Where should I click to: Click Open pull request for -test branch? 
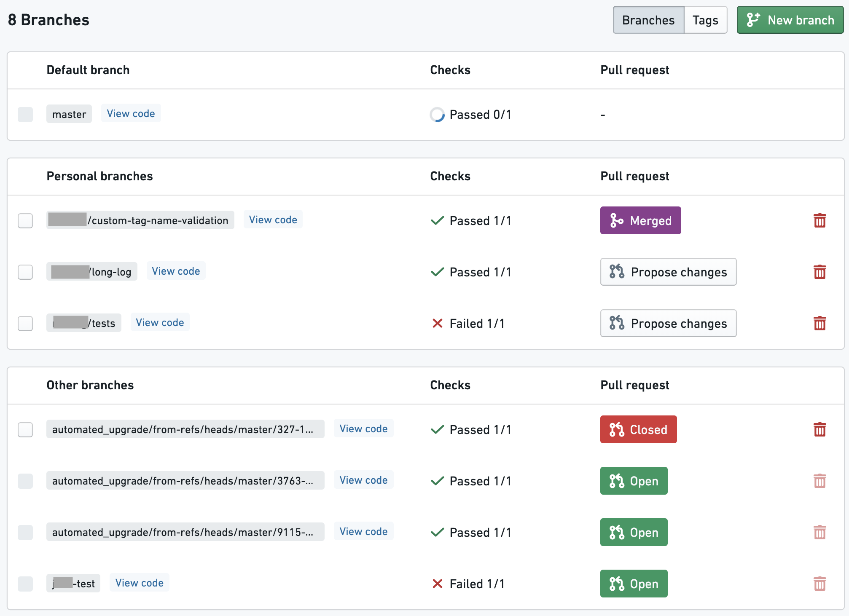click(x=634, y=584)
